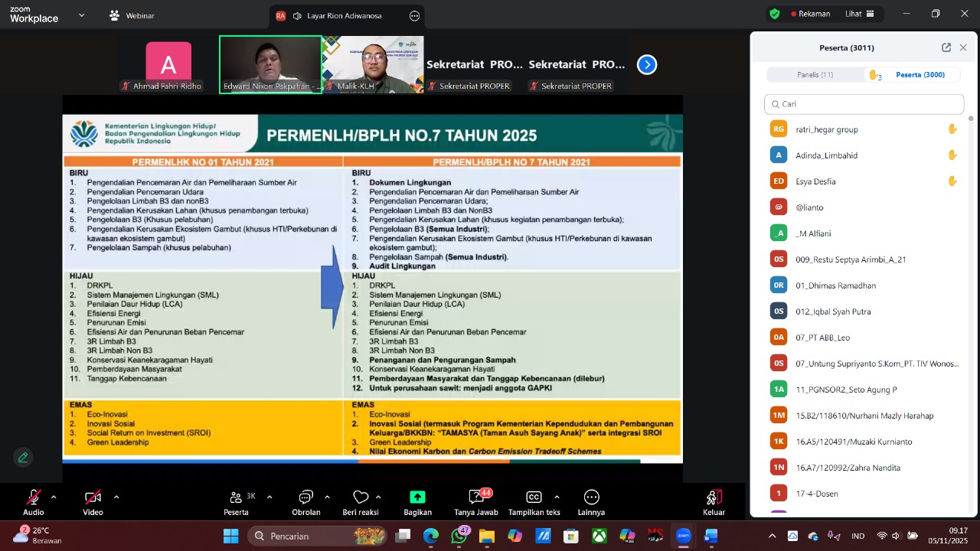Expand audio options arrow next to Audio
This screenshot has height=551, width=980.
point(54,497)
